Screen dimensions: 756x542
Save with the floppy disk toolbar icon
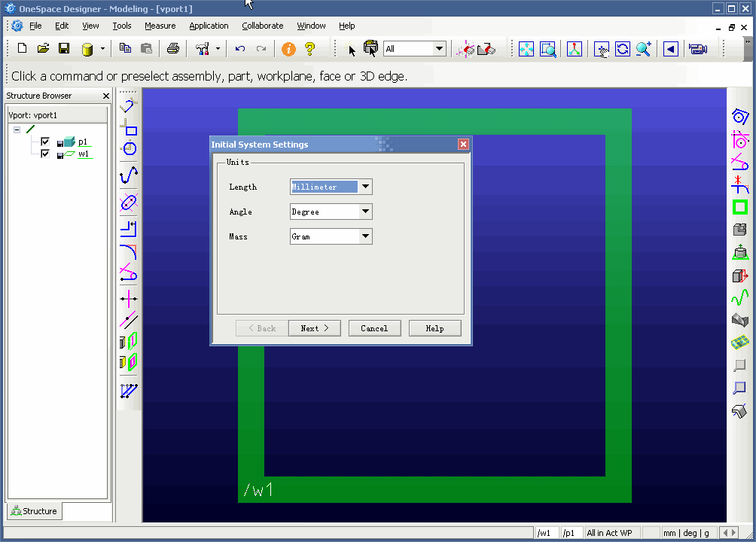pyautogui.click(x=64, y=49)
